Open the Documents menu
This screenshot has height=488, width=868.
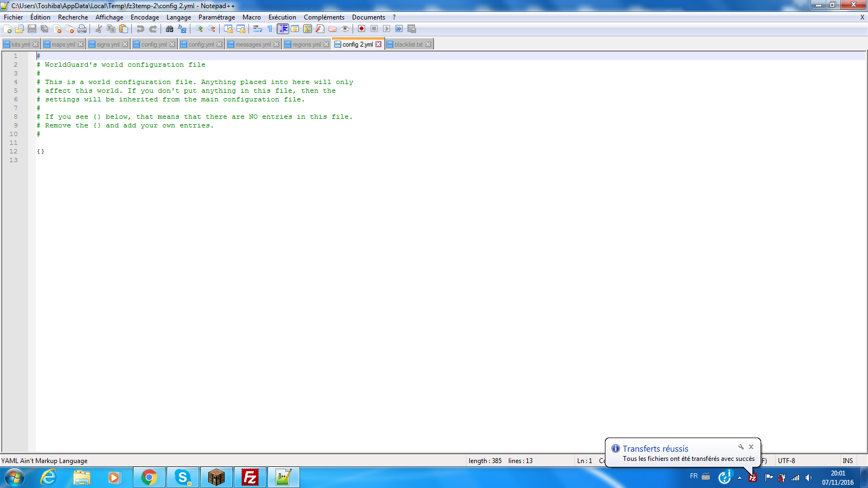point(368,17)
